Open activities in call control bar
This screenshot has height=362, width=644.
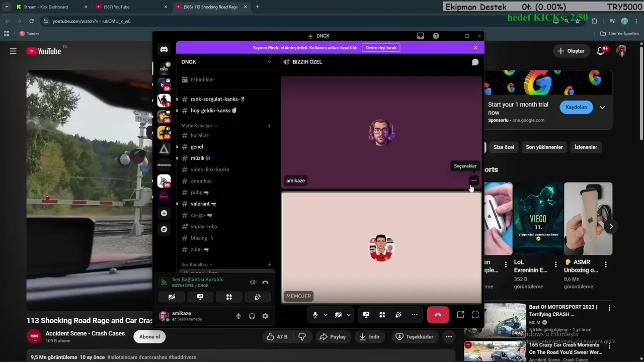[x=382, y=315]
